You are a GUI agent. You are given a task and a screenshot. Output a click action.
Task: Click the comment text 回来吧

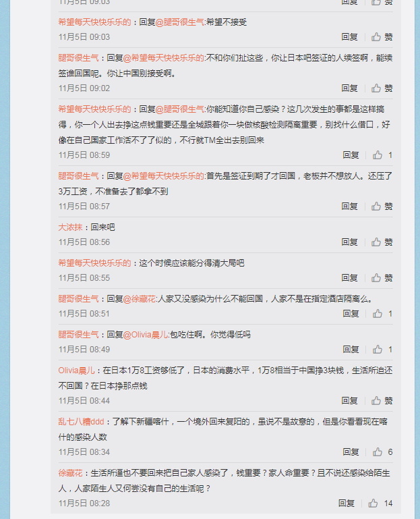point(102,227)
